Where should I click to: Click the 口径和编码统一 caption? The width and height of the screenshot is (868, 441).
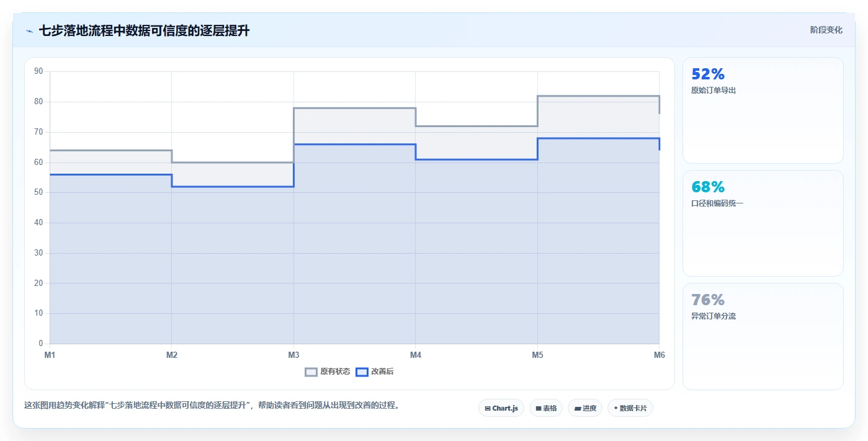717,203
